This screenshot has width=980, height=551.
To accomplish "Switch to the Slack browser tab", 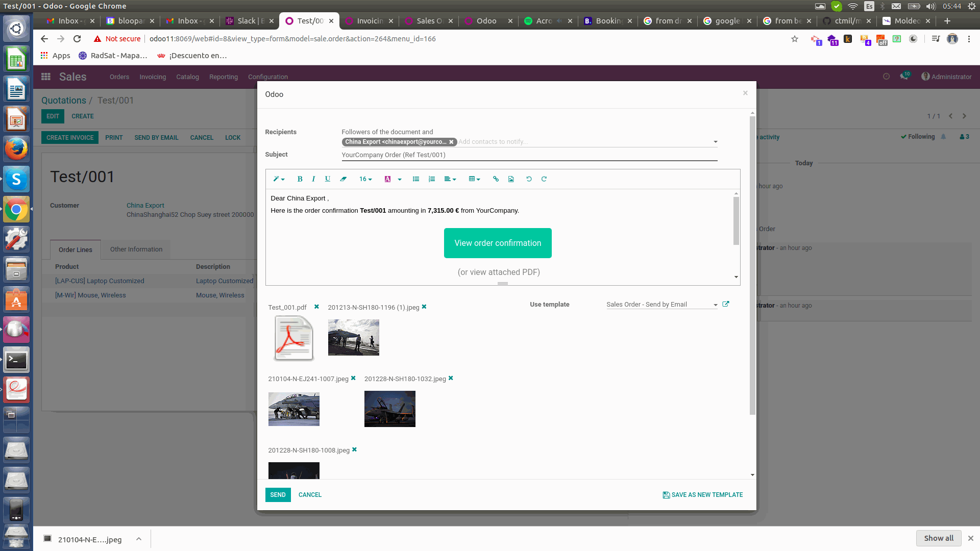I will [x=250, y=21].
